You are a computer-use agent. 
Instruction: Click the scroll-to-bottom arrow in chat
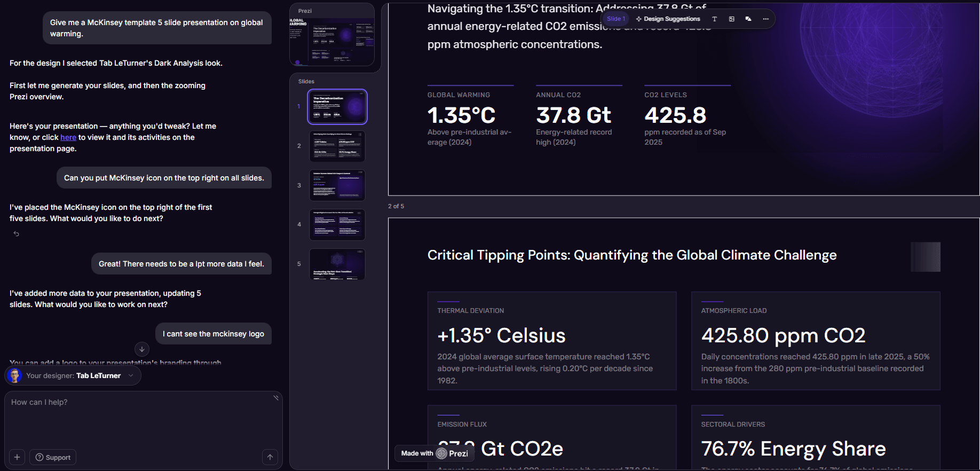point(142,349)
